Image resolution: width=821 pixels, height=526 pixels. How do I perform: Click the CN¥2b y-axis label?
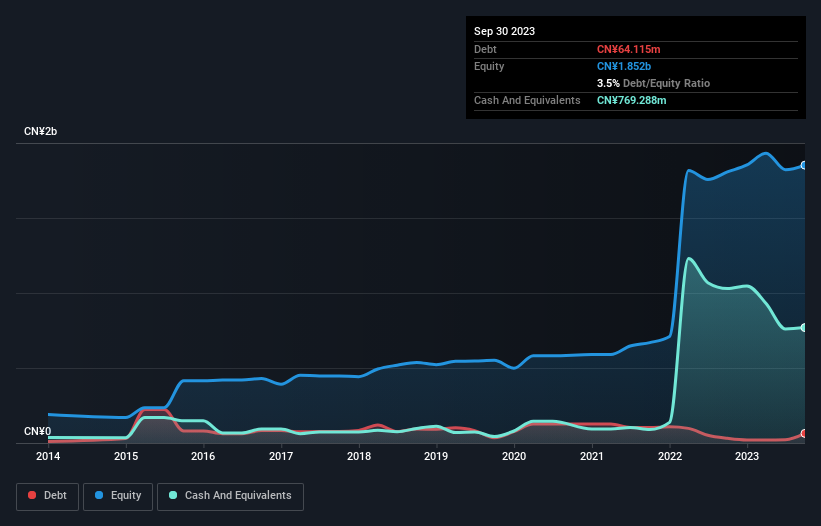(x=40, y=131)
